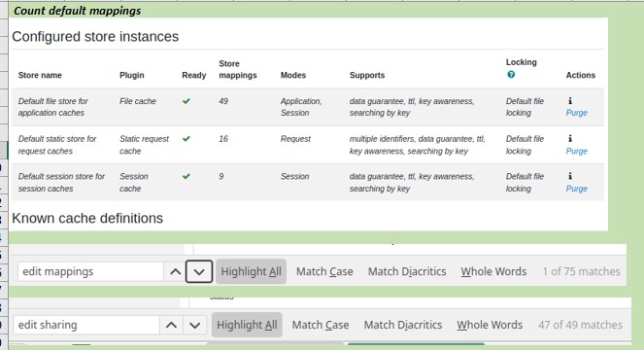Open info icon for Default static store
644x350 pixels.
click(570, 139)
